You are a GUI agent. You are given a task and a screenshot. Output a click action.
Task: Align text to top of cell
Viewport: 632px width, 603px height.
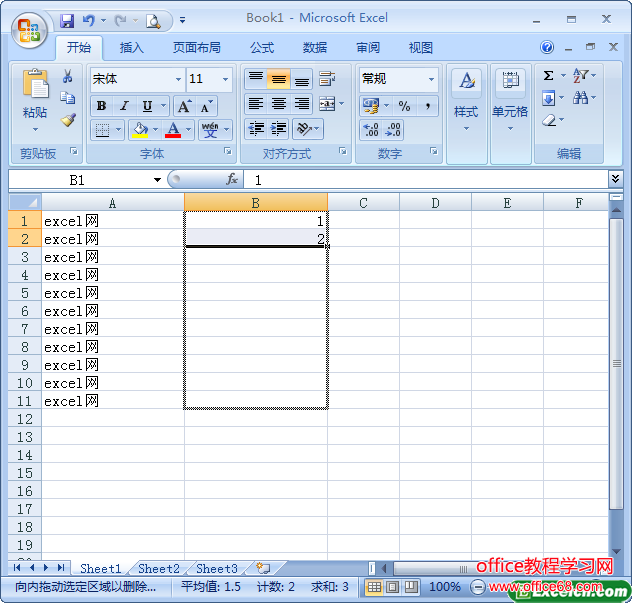[256, 78]
